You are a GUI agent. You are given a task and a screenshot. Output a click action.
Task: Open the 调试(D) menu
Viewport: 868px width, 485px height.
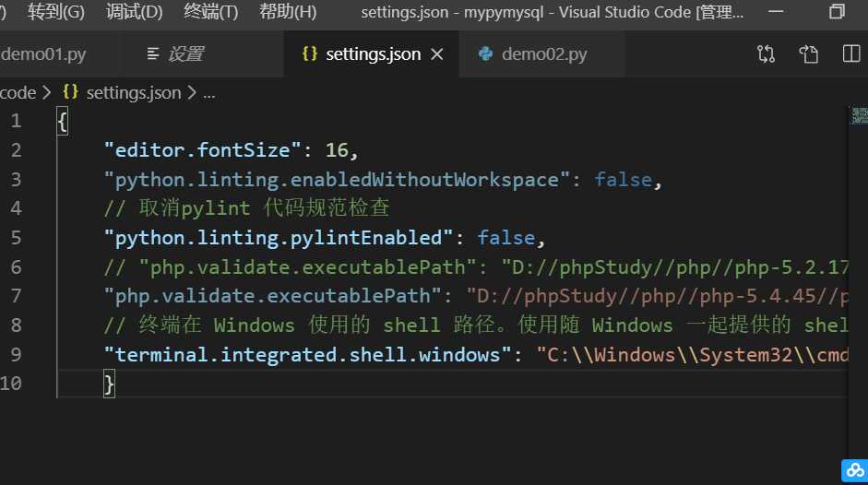pyautogui.click(x=134, y=12)
